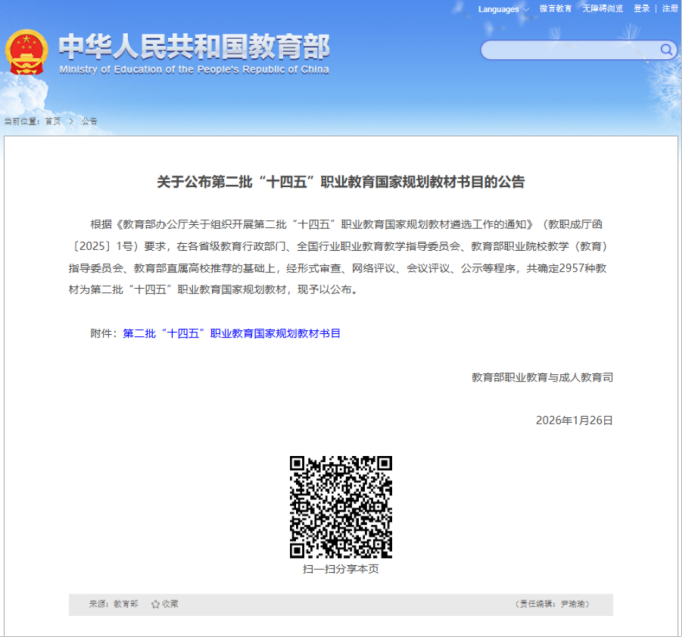Open the 微言教育 link

[555, 9]
